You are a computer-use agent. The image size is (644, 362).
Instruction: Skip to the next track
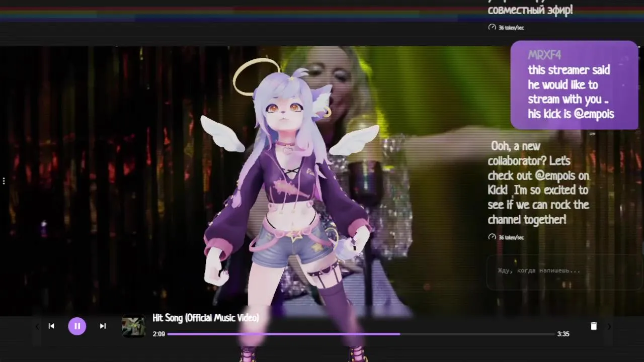coord(103,326)
